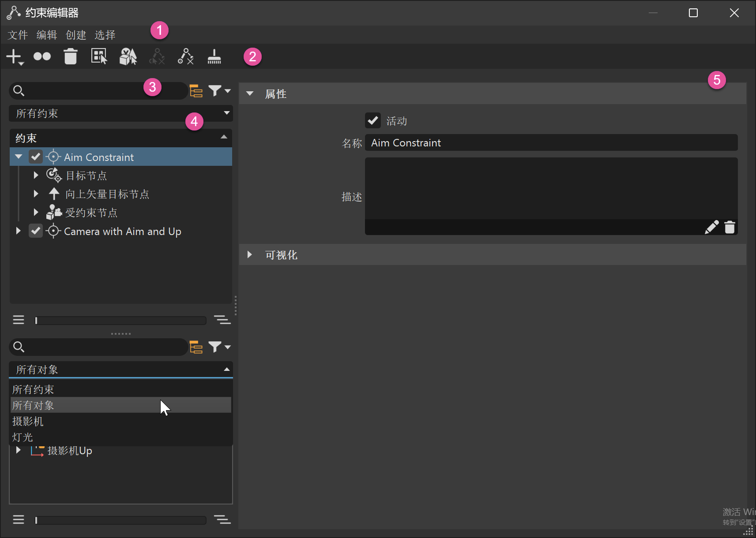Screen dimensions: 756x538
Task: Open the 选择 menu
Action: click(x=105, y=35)
